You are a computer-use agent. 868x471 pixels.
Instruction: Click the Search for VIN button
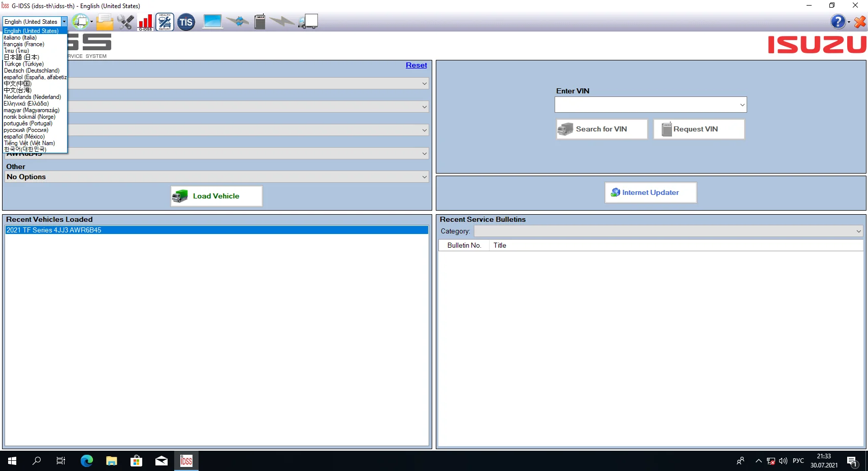tap(602, 129)
